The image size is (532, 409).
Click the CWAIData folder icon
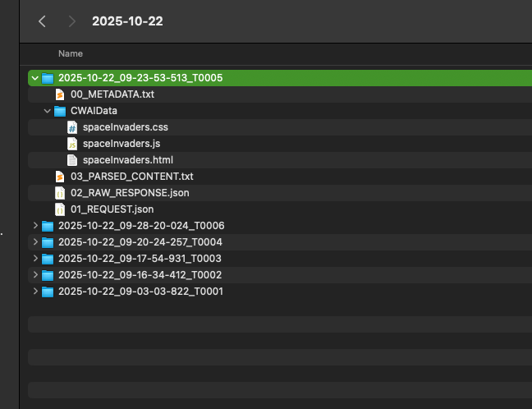coord(60,111)
